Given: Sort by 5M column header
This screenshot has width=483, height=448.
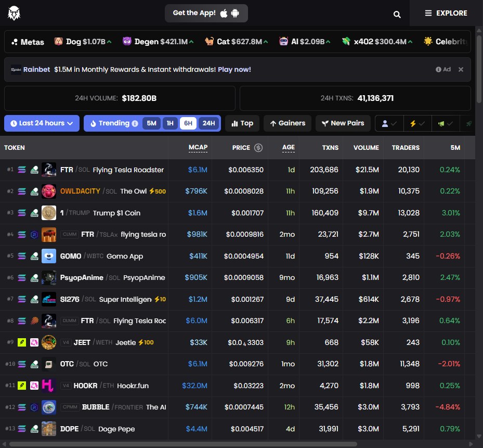Looking at the screenshot, I should point(455,148).
